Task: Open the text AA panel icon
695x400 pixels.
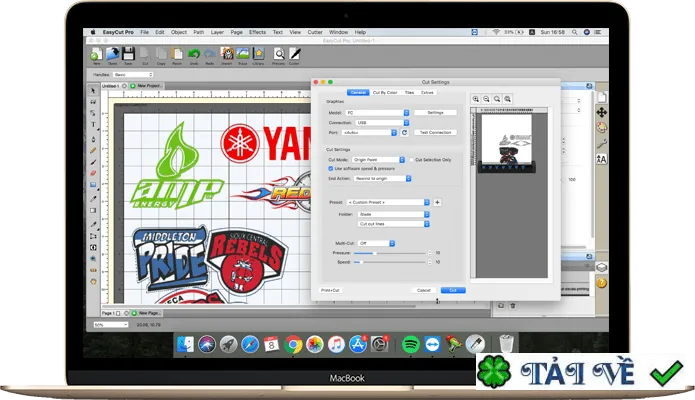Action: (601, 159)
